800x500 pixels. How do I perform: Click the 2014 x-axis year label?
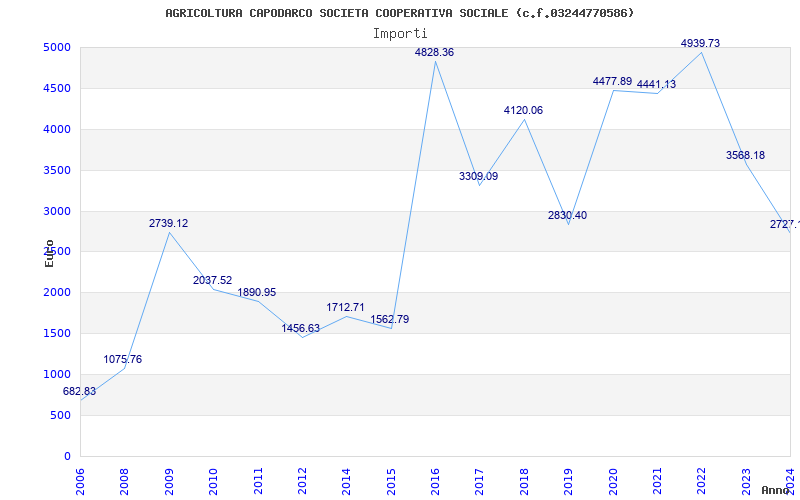[x=346, y=481]
